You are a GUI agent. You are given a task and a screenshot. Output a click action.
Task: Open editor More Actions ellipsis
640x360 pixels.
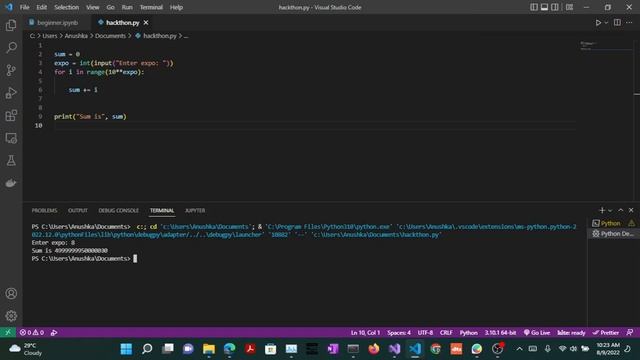click(x=629, y=22)
